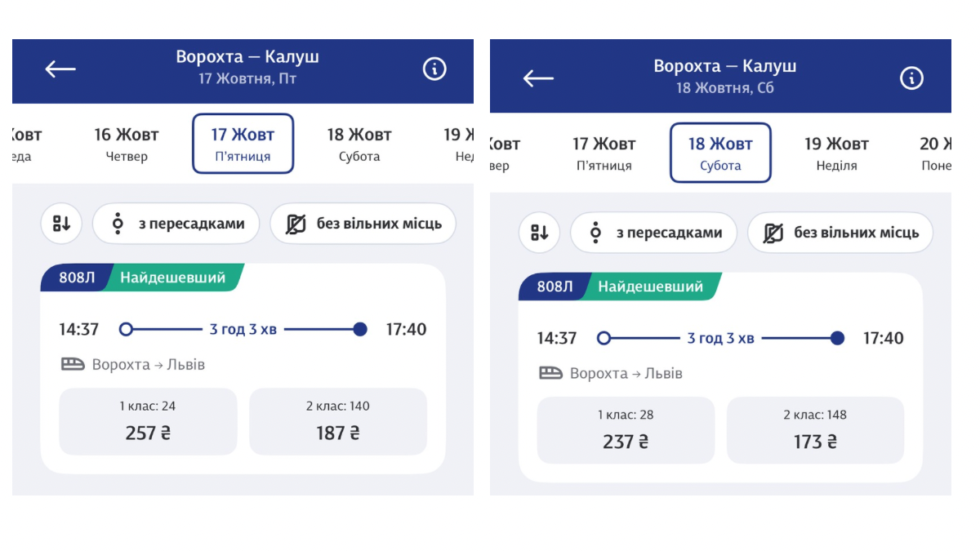Toggle 'з пересадками' filter on right screen
Viewport: 980px width, 551px height.
click(653, 233)
